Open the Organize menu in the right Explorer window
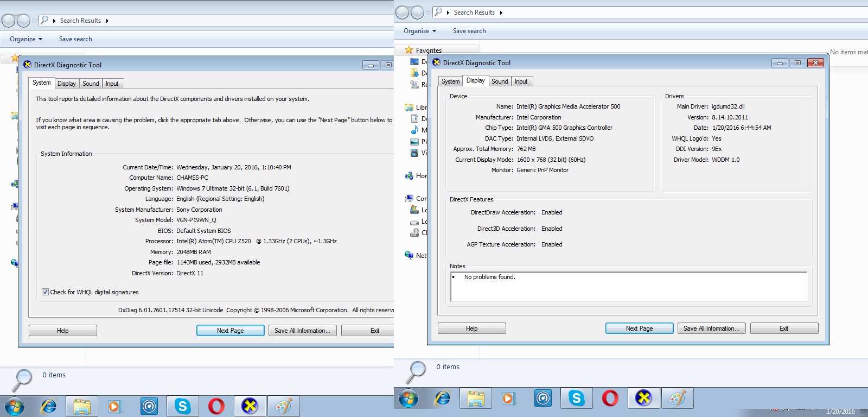The height and width of the screenshot is (417, 868). (x=420, y=31)
